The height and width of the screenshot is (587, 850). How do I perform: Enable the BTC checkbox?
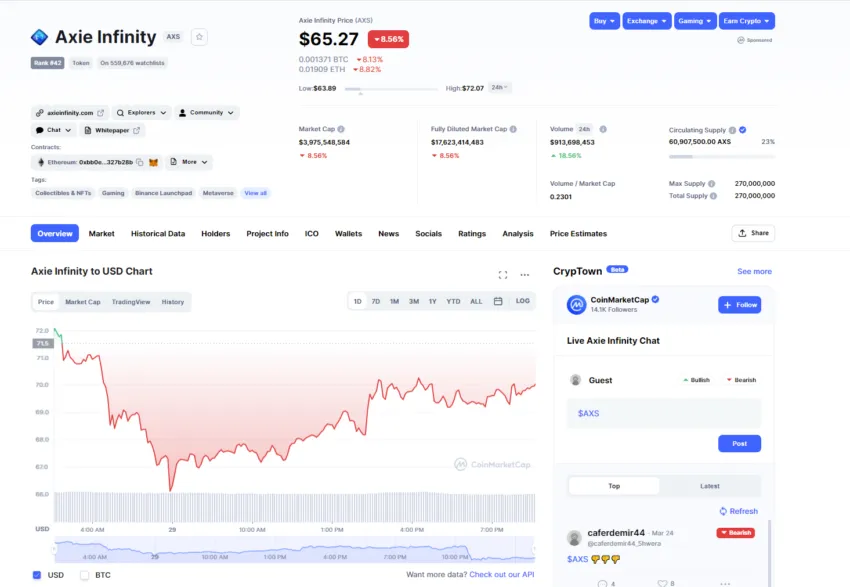85,575
